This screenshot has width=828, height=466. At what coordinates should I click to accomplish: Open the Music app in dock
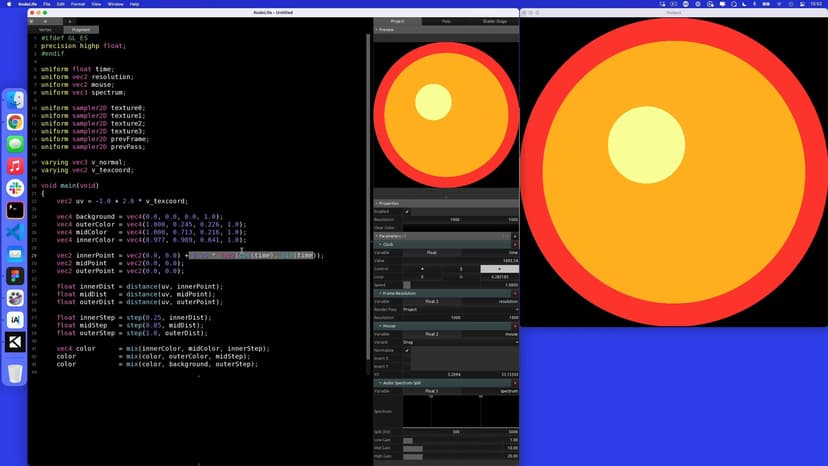point(15,166)
